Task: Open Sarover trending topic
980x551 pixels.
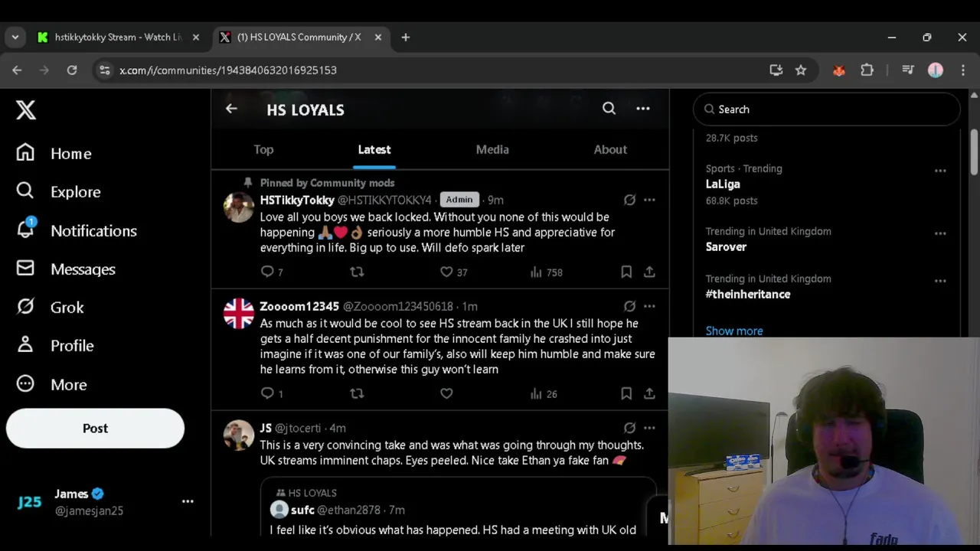Action: [x=726, y=247]
